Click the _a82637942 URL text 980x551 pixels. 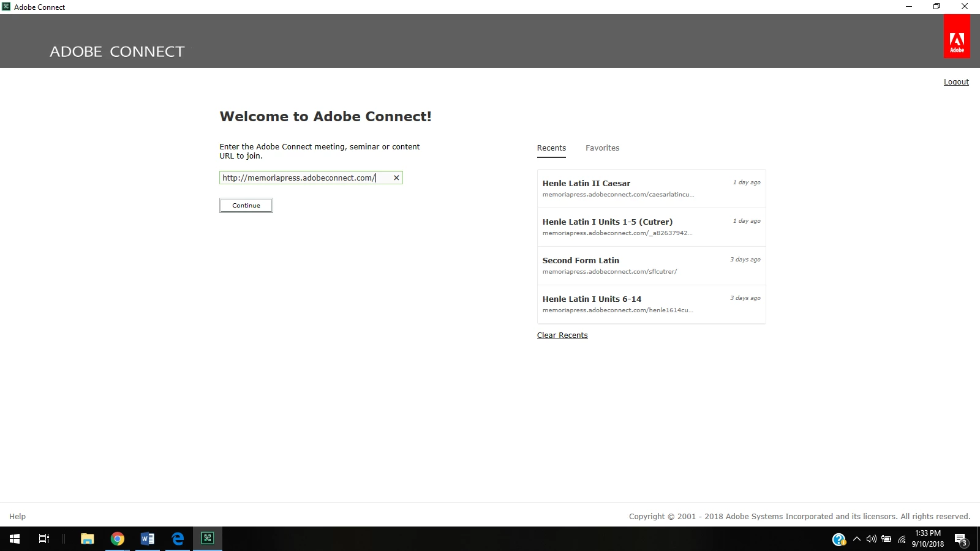[617, 233]
